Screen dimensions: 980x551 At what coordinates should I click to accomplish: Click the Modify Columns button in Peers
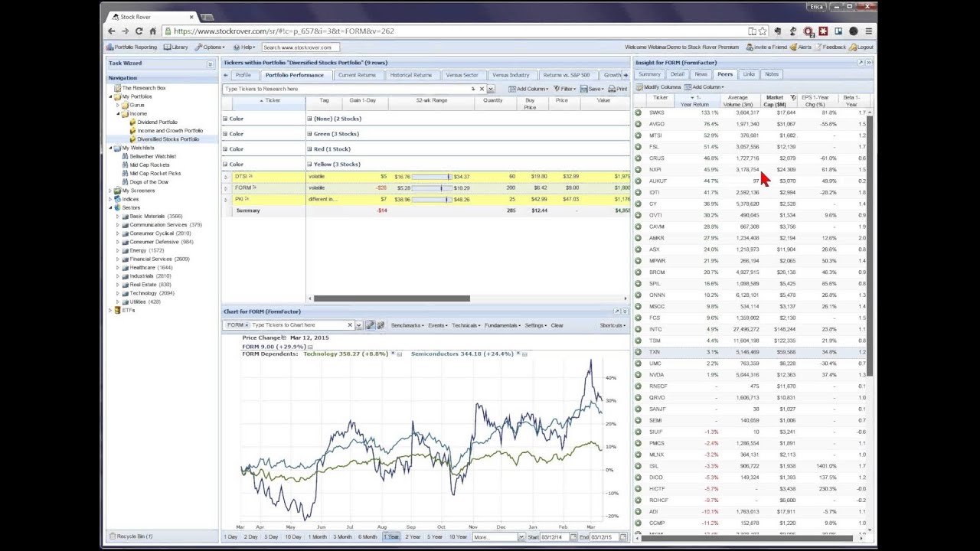[659, 87]
